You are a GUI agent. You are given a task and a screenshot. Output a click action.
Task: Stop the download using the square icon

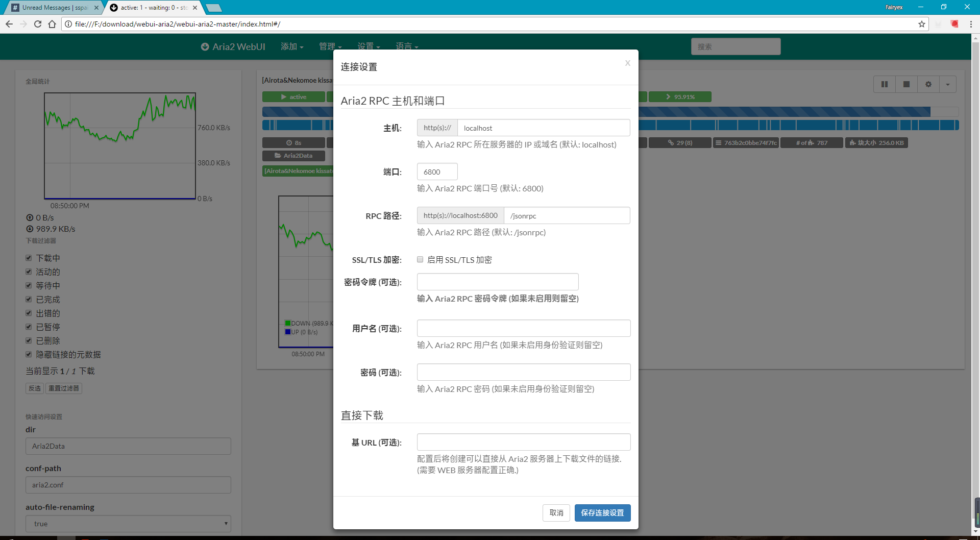(x=906, y=84)
